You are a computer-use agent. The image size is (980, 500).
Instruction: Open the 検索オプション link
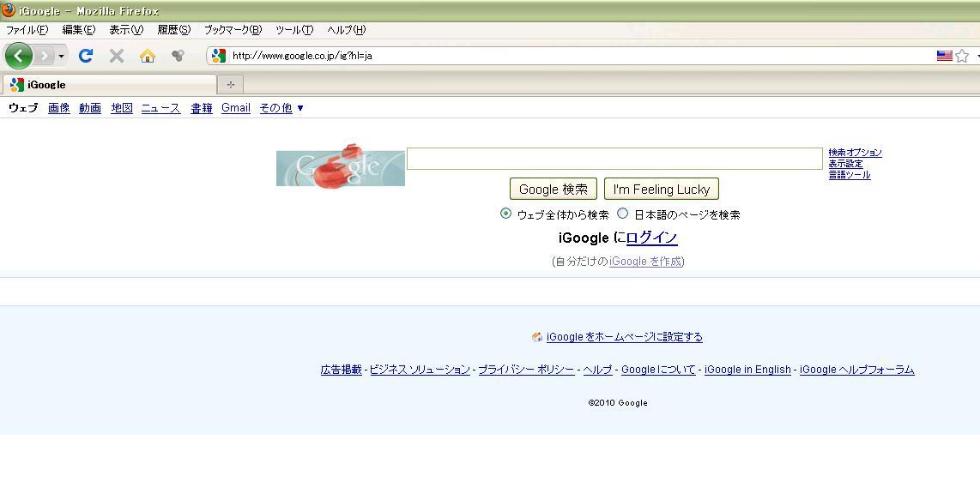pos(855,153)
